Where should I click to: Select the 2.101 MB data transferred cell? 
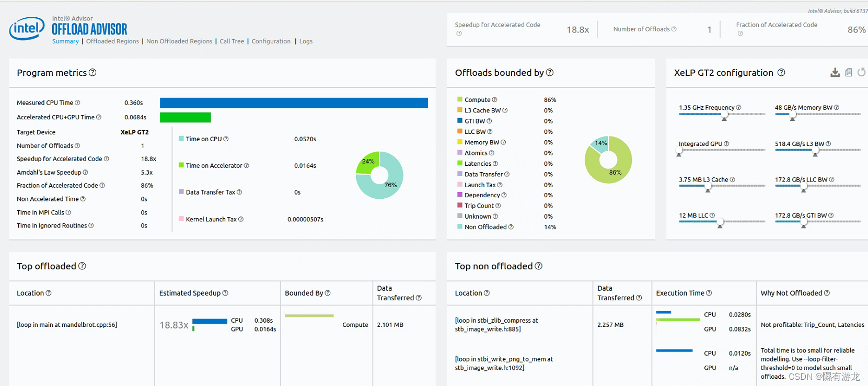(x=390, y=325)
